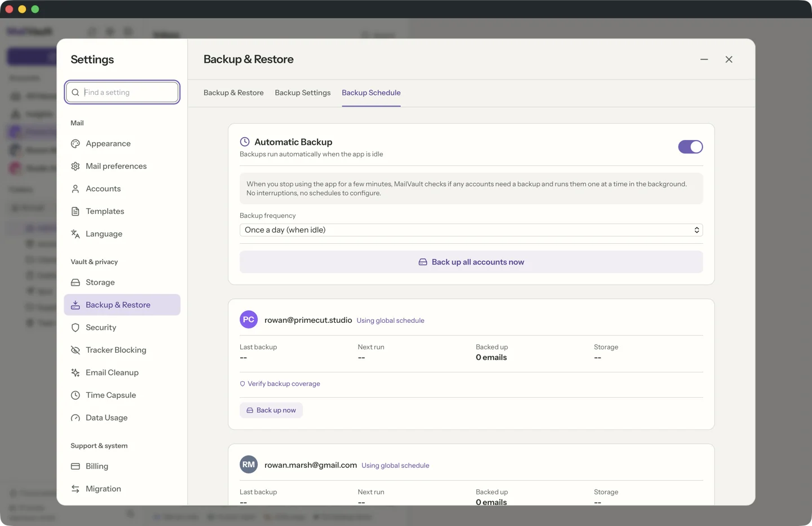Screen dimensions: 812x526
Task: Click rowan.marsh@gmail.com email address text
Action: click(x=311, y=465)
